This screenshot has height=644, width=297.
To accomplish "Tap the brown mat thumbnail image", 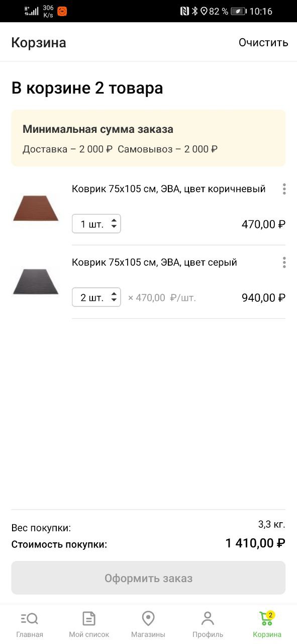I will coord(36,208).
